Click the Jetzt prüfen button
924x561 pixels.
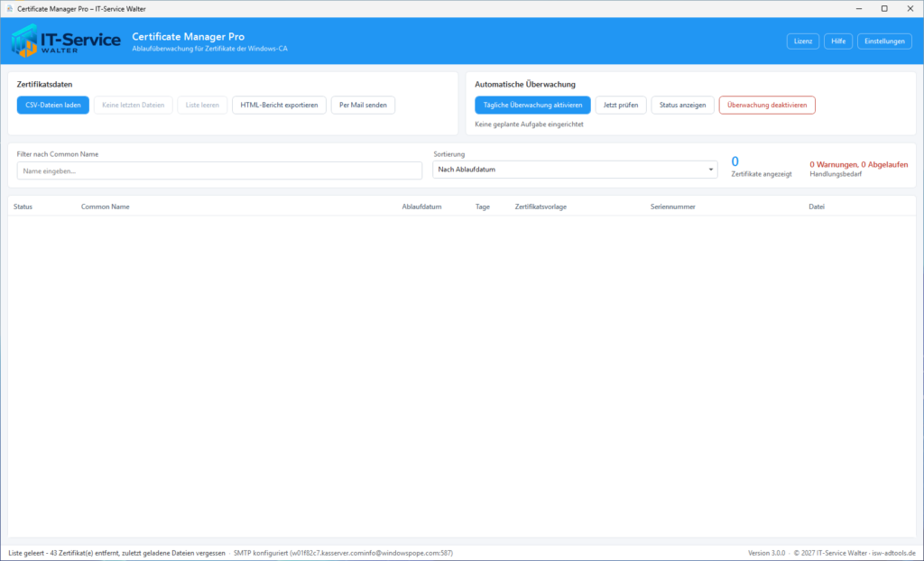[621, 105]
